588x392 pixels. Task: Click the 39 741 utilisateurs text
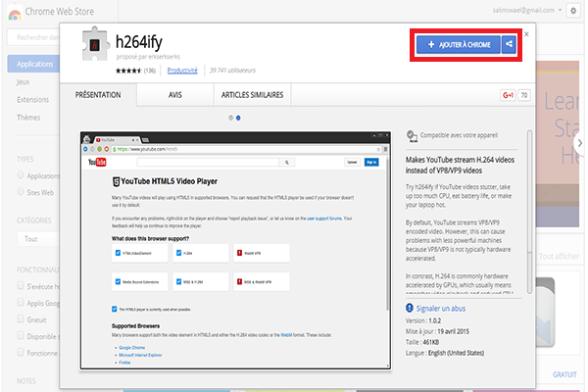point(232,71)
